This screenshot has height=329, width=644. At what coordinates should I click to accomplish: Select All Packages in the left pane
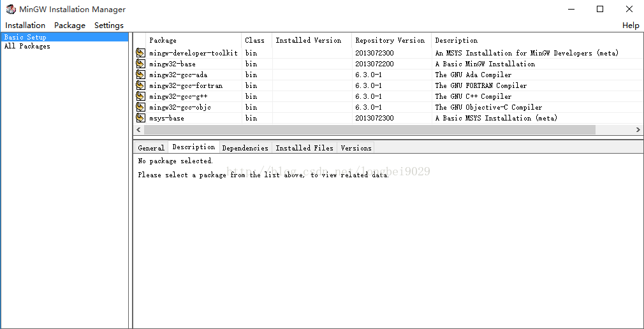[27, 46]
